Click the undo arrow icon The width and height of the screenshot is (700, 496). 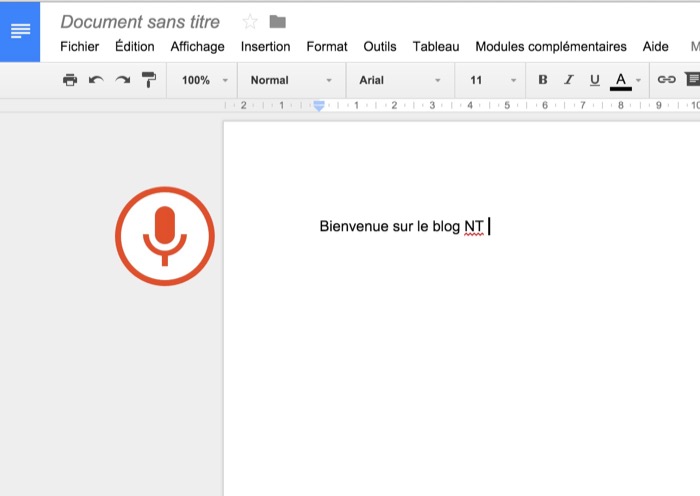tap(96, 80)
